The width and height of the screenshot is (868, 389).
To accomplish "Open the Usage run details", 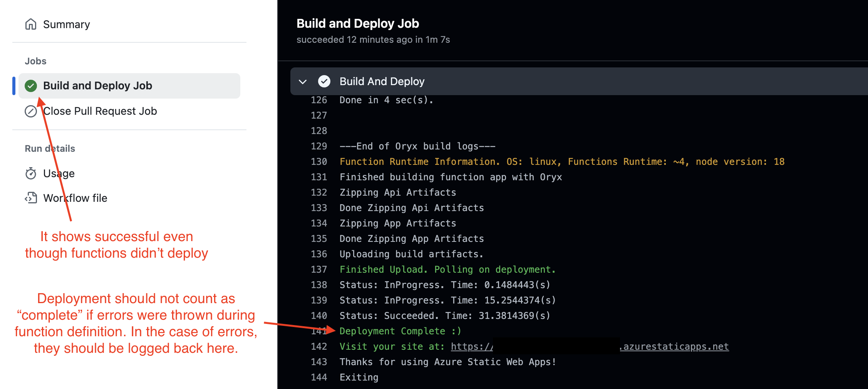I will pos(59,173).
